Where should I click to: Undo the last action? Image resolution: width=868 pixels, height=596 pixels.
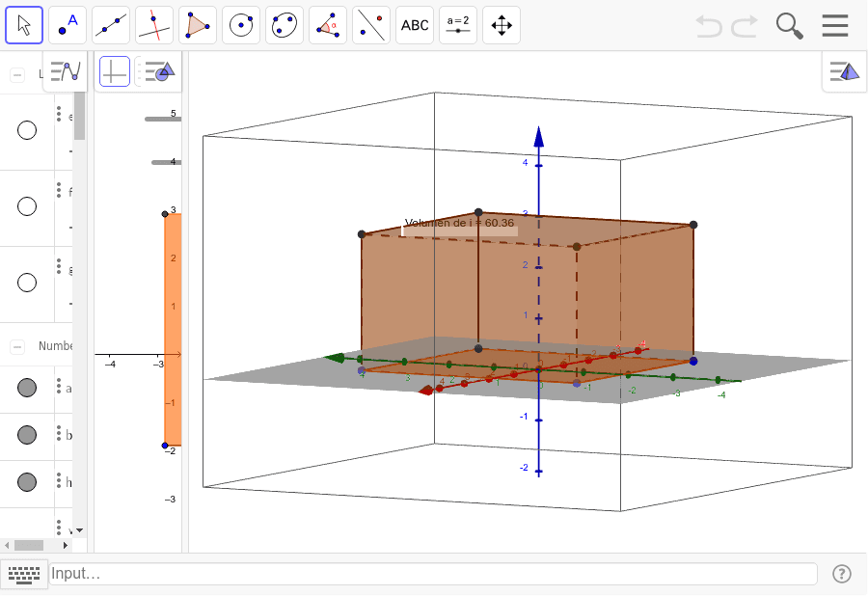tap(709, 26)
